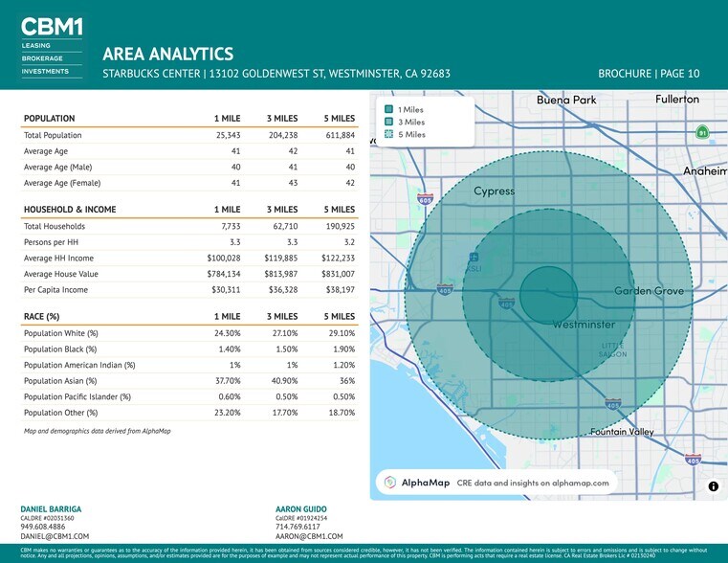728x563 pixels.
Task: Click the KSLI airport icon on the map
Action: pyautogui.click(x=474, y=257)
